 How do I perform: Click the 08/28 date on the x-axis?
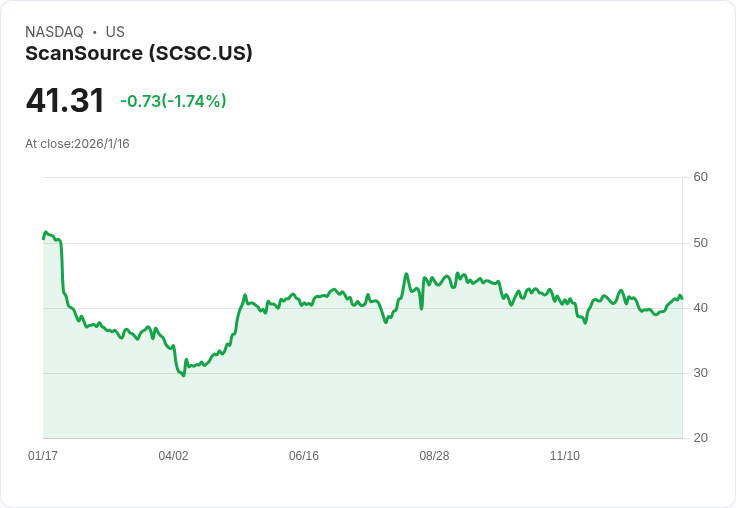click(x=434, y=456)
